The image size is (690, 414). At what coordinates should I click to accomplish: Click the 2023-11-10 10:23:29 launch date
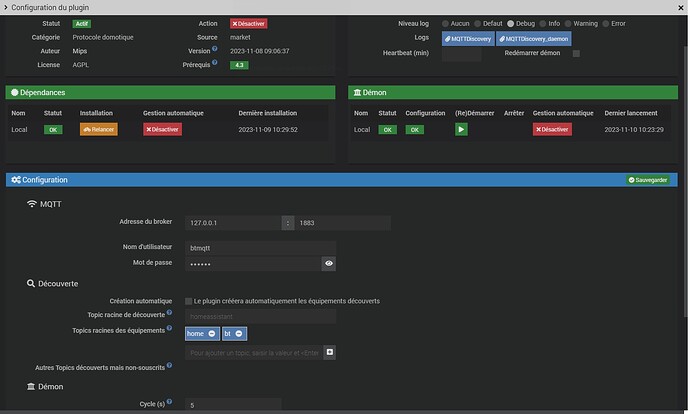tap(634, 130)
